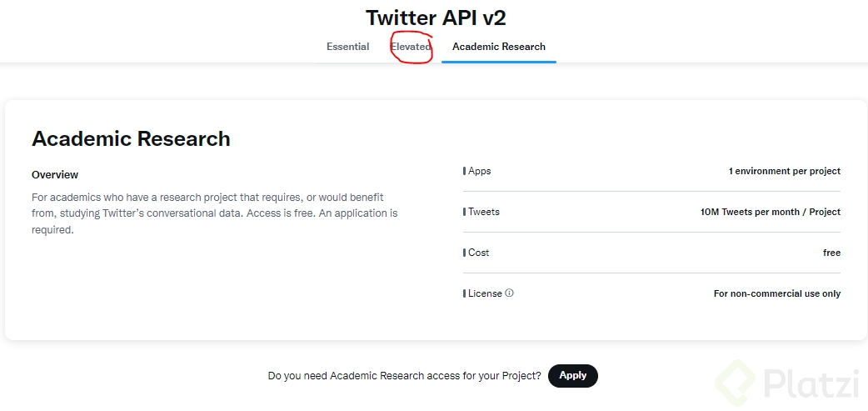Switch to the Essential tab
The height and width of the screenshot is (411, 868).
coord(347,47)
